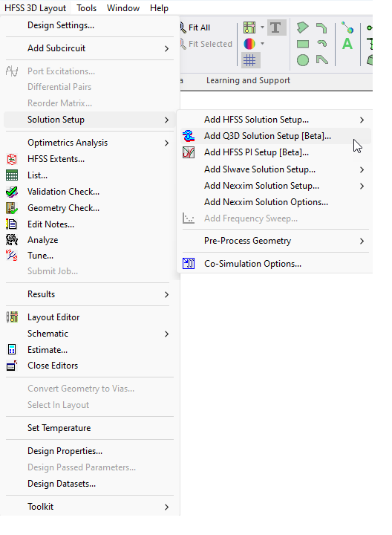Image resolution: width=392 pixels, height=535 pixels.
Task: Open the Window menu
Action: point(123,8)
